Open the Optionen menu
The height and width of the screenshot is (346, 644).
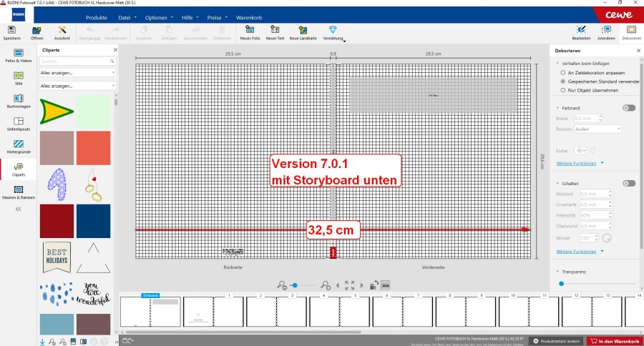point(159,18)
